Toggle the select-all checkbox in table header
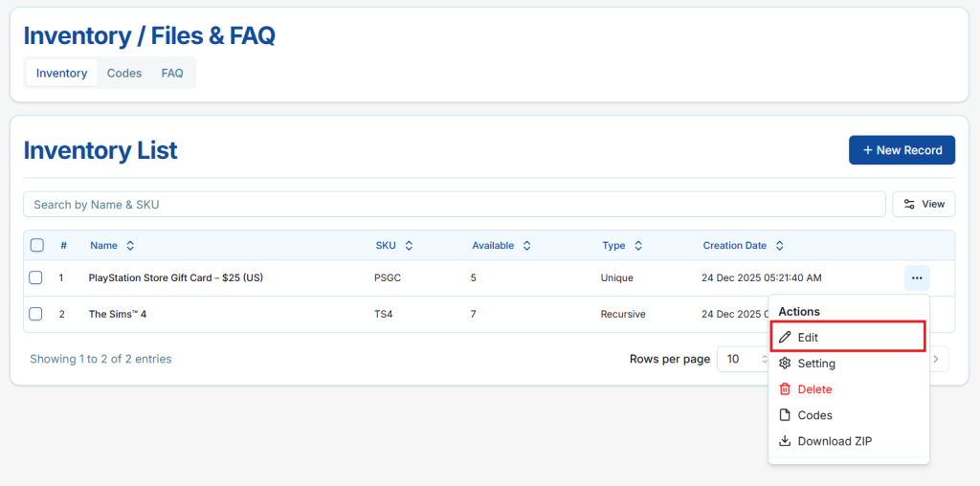Image resolution: width=980 pixels, height=486 pixels. 37,246
